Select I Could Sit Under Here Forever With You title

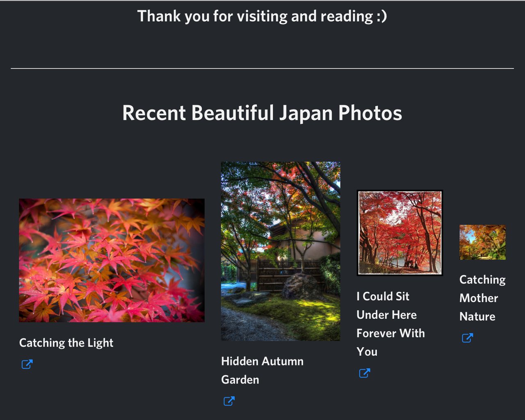(x=390, y=324)
